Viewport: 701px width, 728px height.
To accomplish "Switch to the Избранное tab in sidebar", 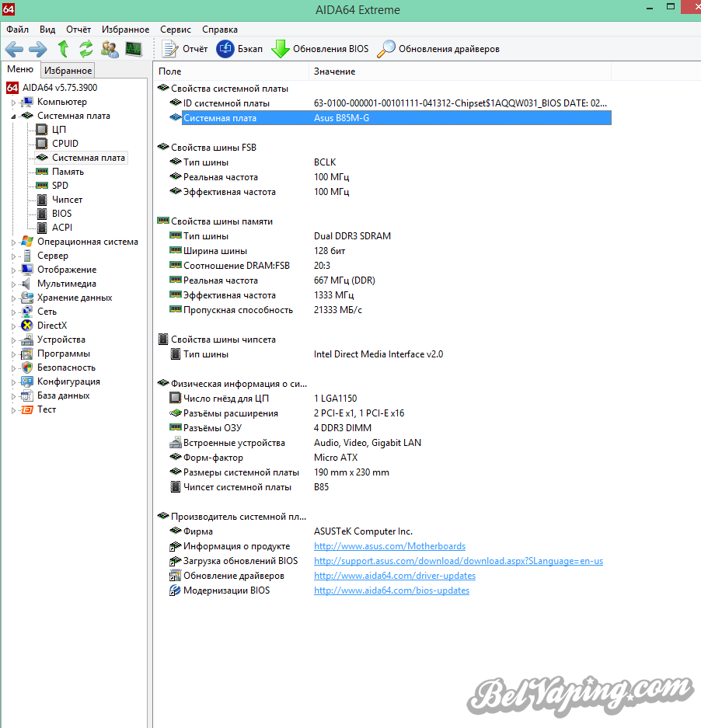I will 68,71.
